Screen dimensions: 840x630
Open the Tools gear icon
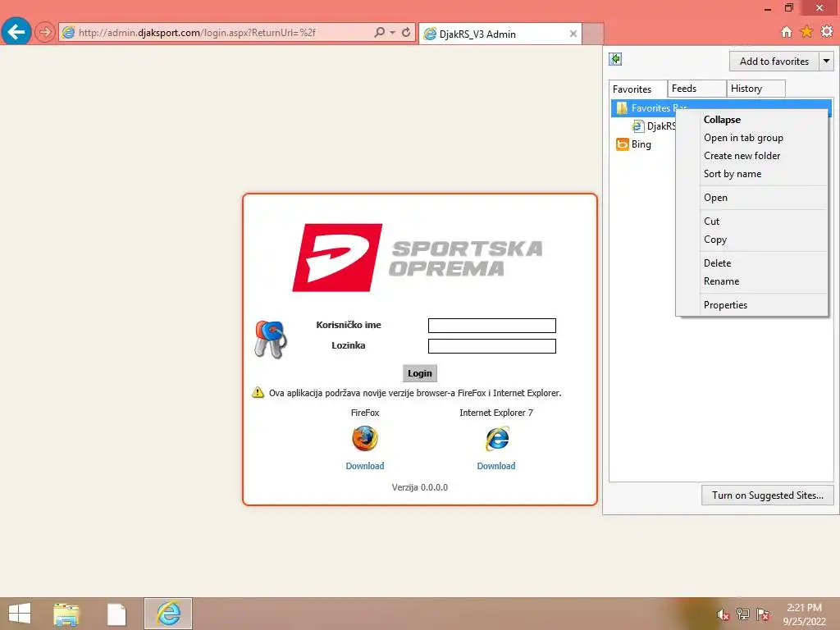click(x=827, y=32)
